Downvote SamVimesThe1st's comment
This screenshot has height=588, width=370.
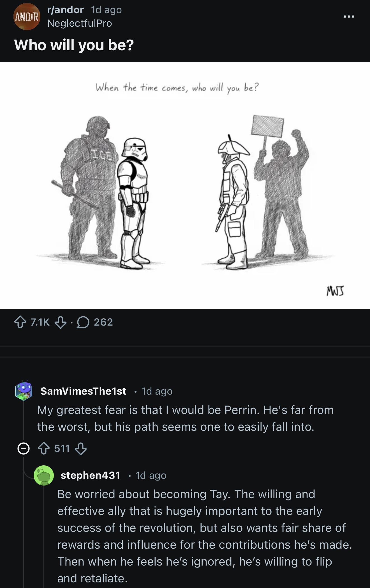pyautogui.click(x=81, y=449)
